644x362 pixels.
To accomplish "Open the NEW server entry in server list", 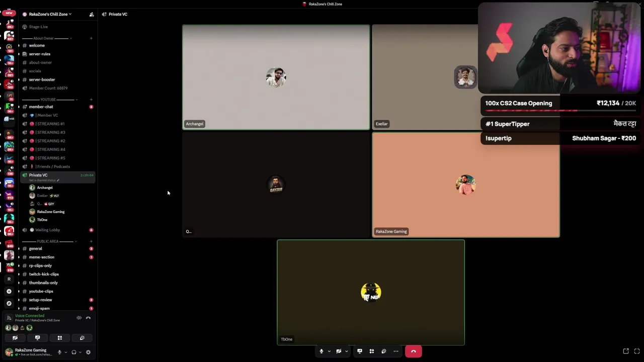I will tap(9, 12).
